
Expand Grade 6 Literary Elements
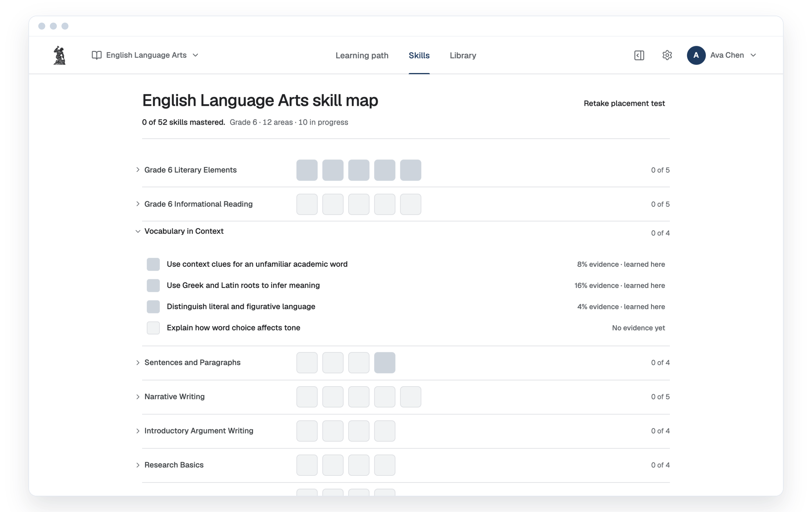137,170
